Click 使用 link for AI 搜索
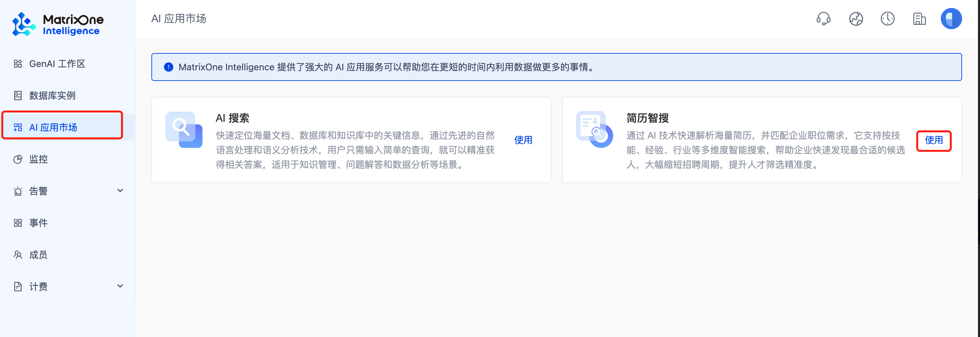Image resolution: width=980 pixels, height=337 pixels. click(x=523, y=140)
